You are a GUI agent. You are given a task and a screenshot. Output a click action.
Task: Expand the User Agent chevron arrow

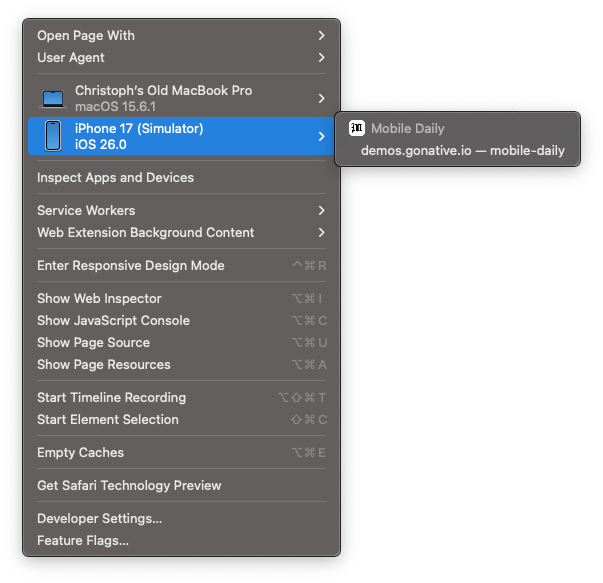(321, 57)
